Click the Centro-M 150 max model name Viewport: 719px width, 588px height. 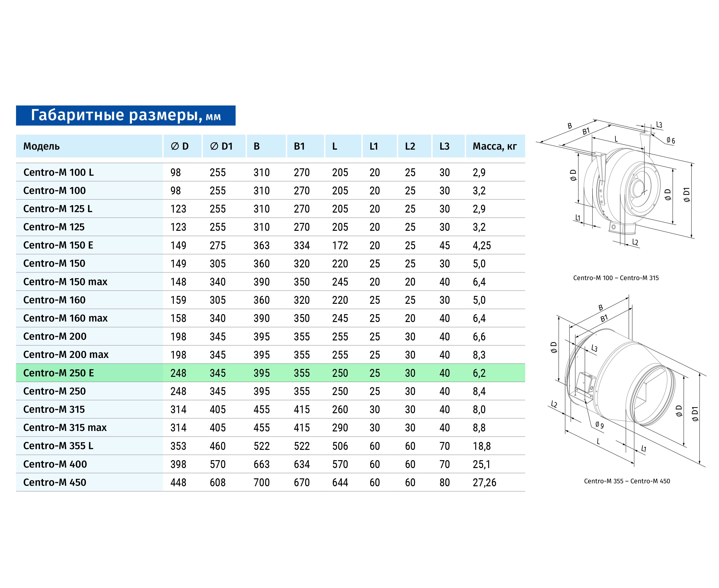tap(65, 282)
